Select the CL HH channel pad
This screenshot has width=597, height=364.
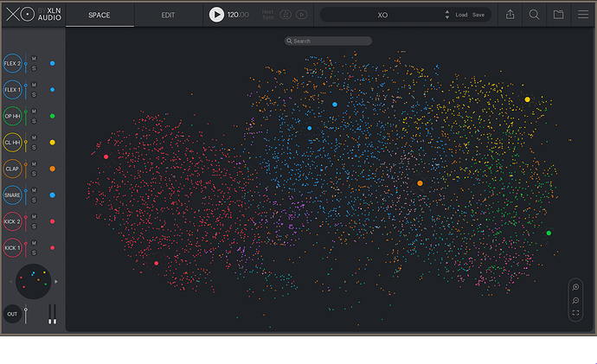coord(12,143)
